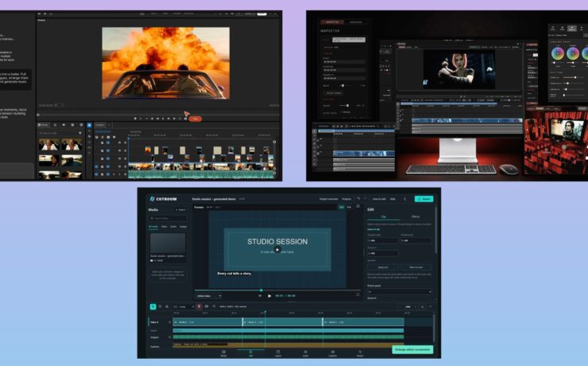Click the red Play button in explosion editor

195,119
